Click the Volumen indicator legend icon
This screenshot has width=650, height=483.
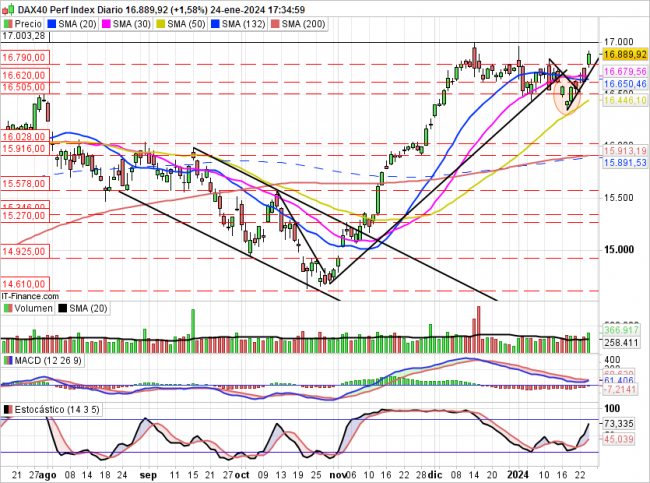9,310
